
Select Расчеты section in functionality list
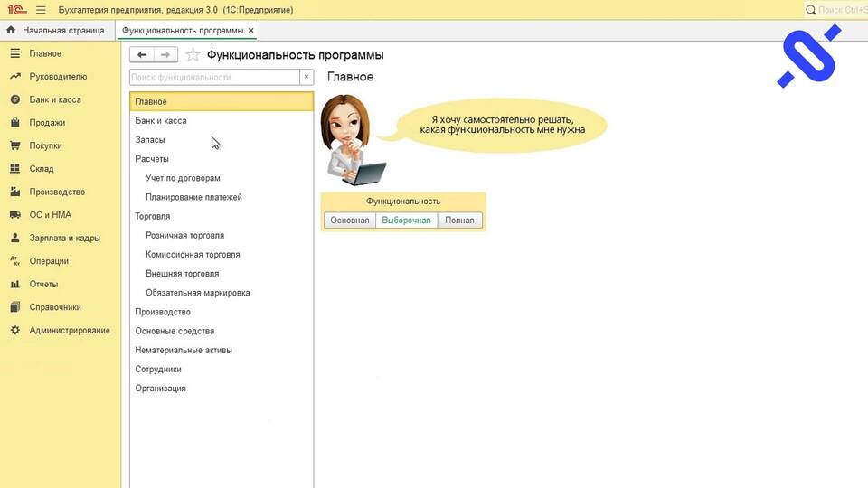[x=152, y=159]
